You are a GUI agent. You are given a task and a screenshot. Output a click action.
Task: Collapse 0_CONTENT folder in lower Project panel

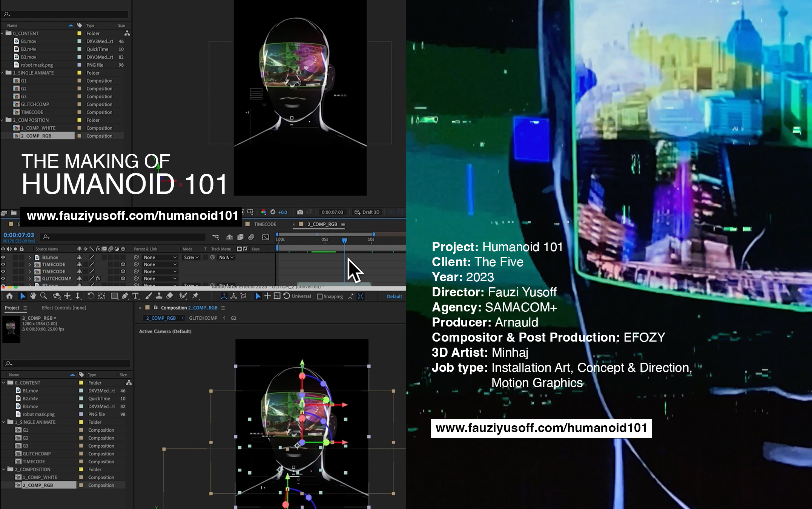coord(4,383)
